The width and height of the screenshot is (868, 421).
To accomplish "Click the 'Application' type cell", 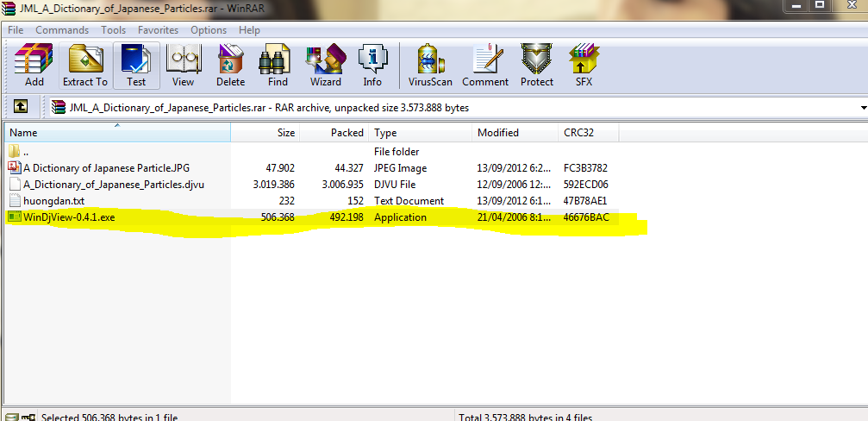I will click(x=400, y=217).
